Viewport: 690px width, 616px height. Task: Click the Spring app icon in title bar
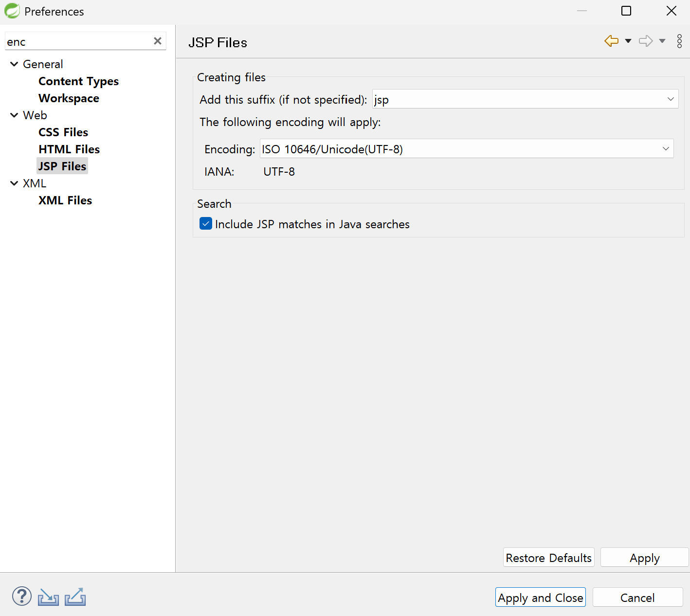(12, 11)
